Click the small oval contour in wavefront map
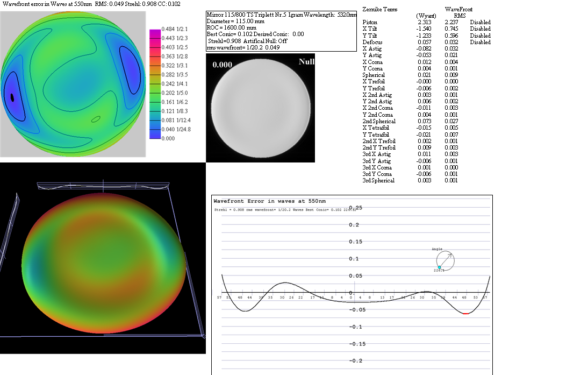 96,118
